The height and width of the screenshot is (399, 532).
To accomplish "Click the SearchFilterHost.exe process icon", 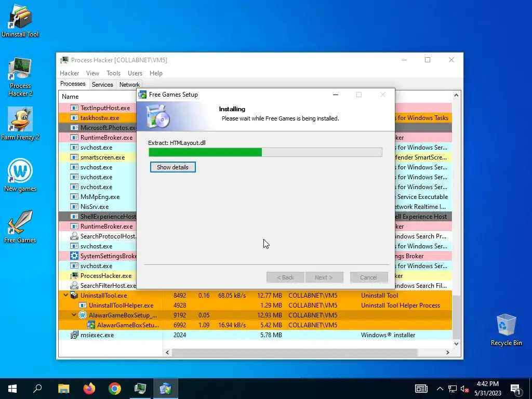I will click(x=74, y=285).
